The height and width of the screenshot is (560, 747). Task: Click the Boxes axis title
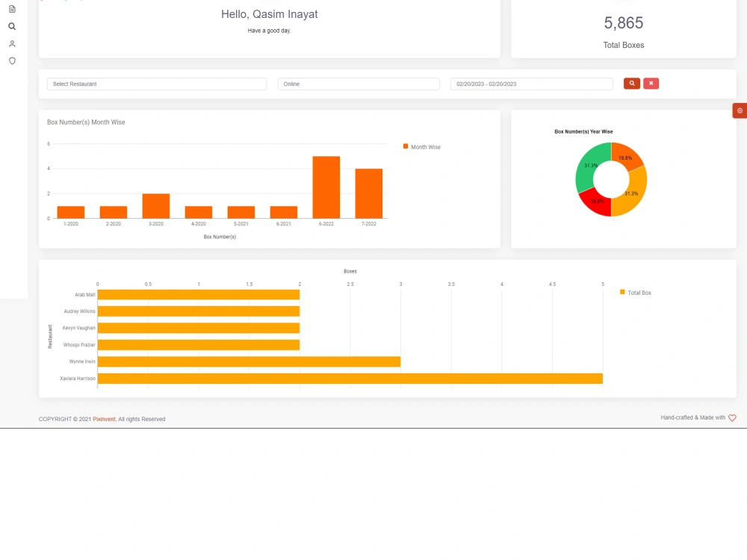350,272
